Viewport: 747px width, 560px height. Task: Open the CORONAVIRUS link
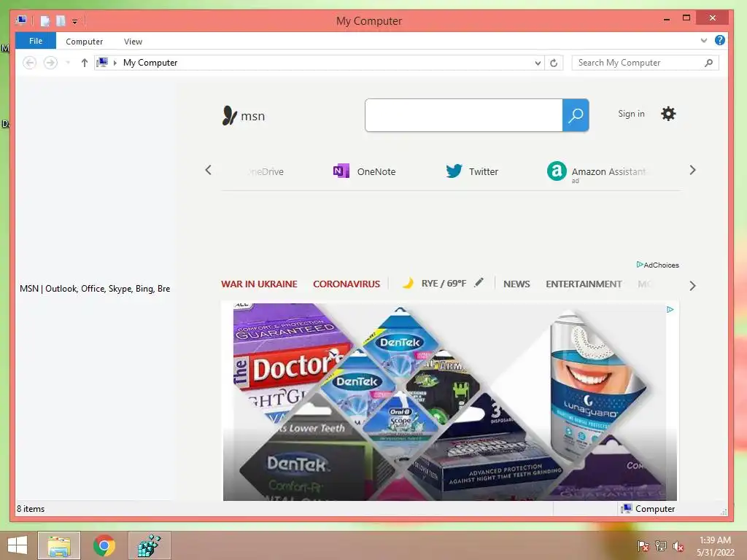347,284
